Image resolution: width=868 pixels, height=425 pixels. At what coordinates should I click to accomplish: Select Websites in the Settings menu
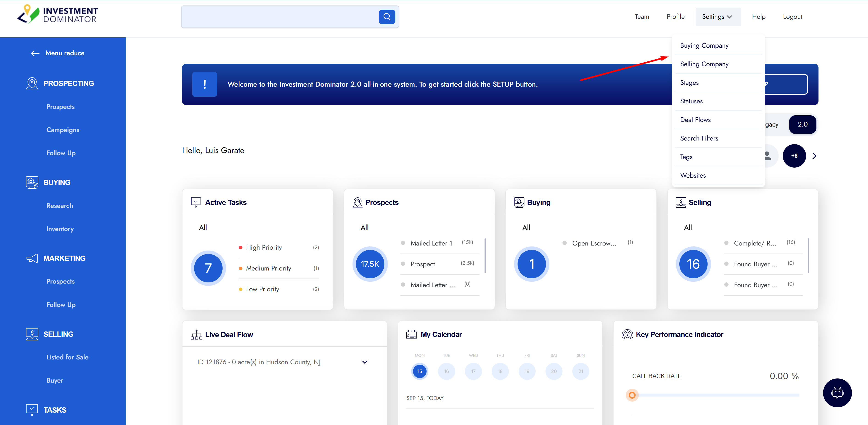[718, 175]
